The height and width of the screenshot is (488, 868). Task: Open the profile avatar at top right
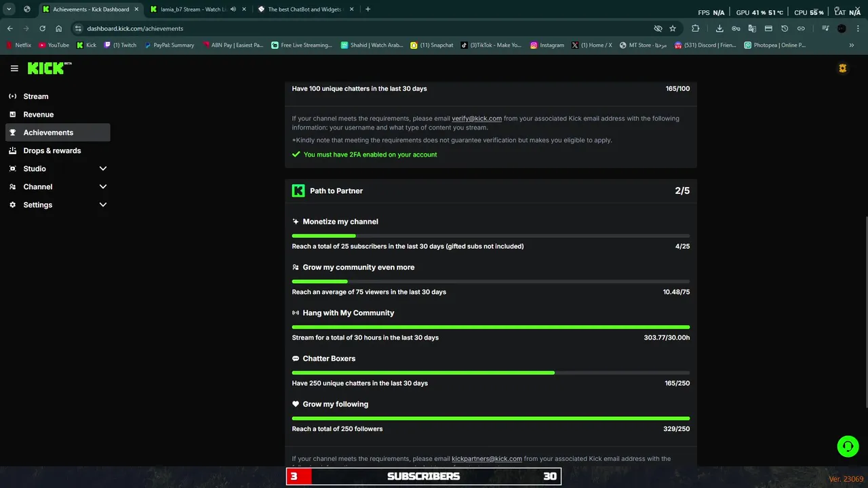pos(842,68)
